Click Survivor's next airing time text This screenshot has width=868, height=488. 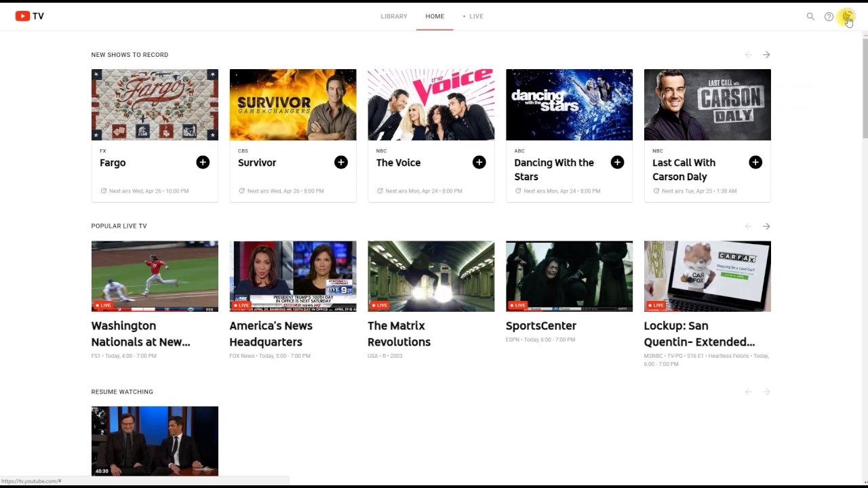pos(285,191)
